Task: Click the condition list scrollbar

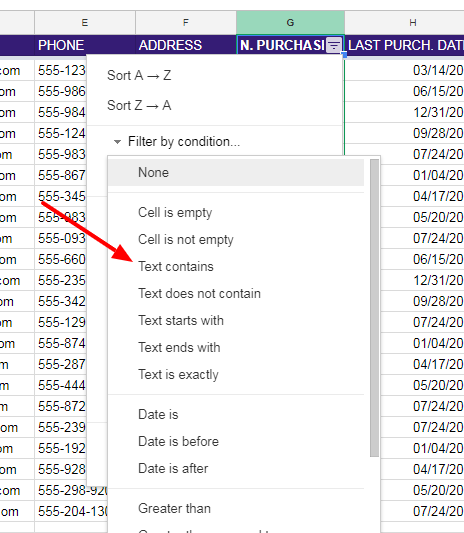Action: coord(374,308)
